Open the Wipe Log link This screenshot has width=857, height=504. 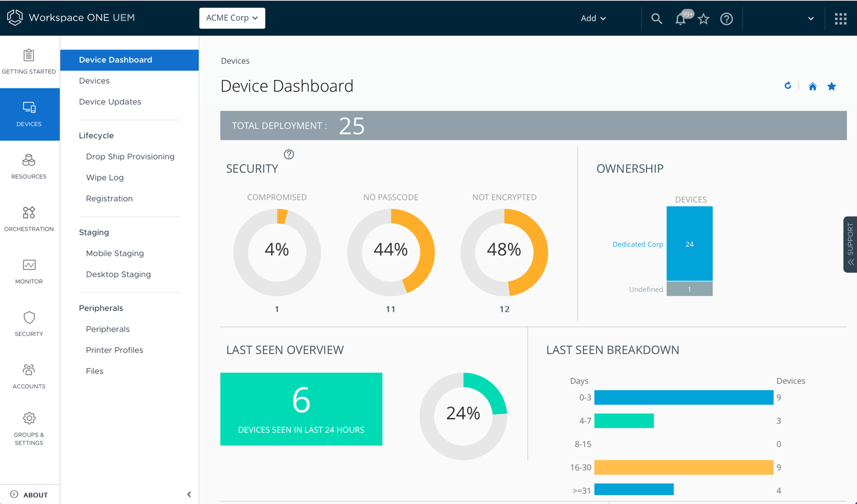105,178
